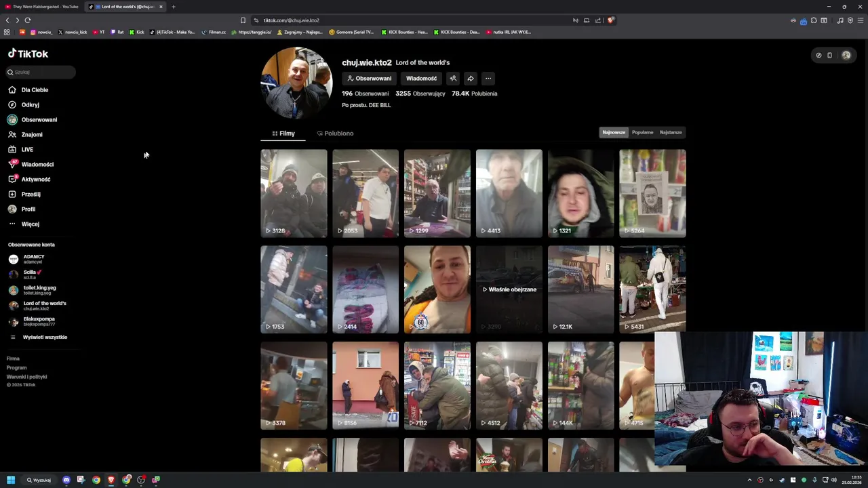Open Google Chrome from the taskbar
868x488 pixels.
(x=96, y=480)
